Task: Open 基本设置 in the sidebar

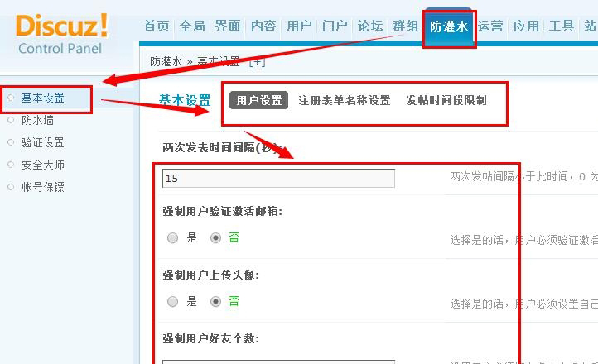Action: pos(43,98)
